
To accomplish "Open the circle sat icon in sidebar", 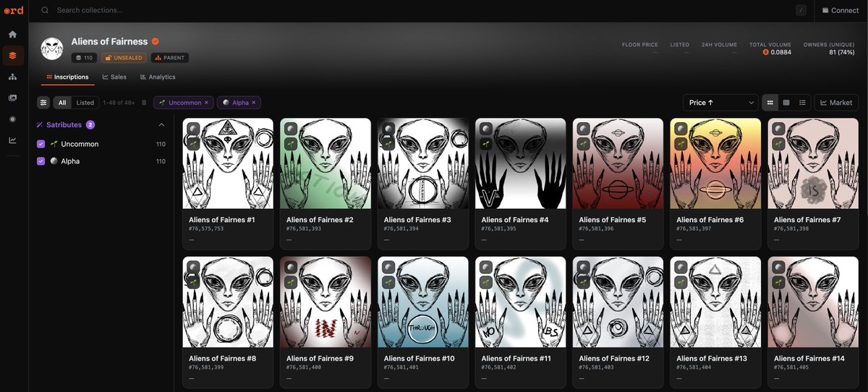I will pos(13,119).
